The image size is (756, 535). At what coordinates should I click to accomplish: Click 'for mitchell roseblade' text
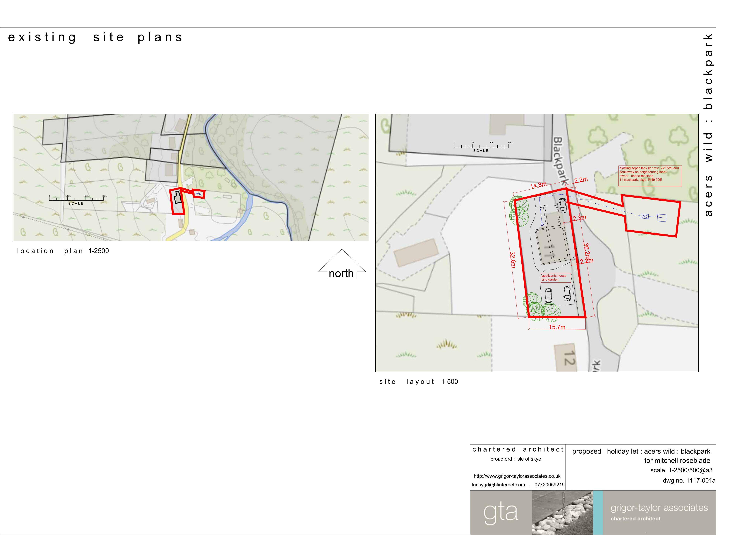point(677,461)
